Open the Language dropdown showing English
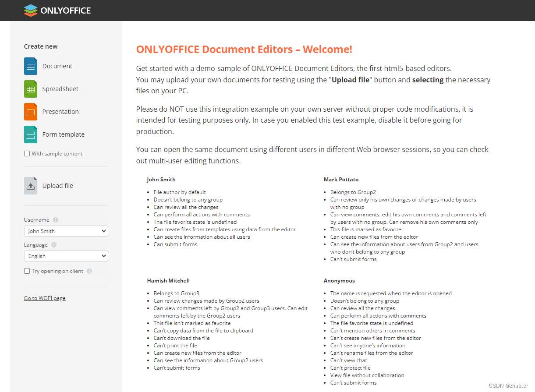This screenshot has width=535, height=392. pos(66,256)
